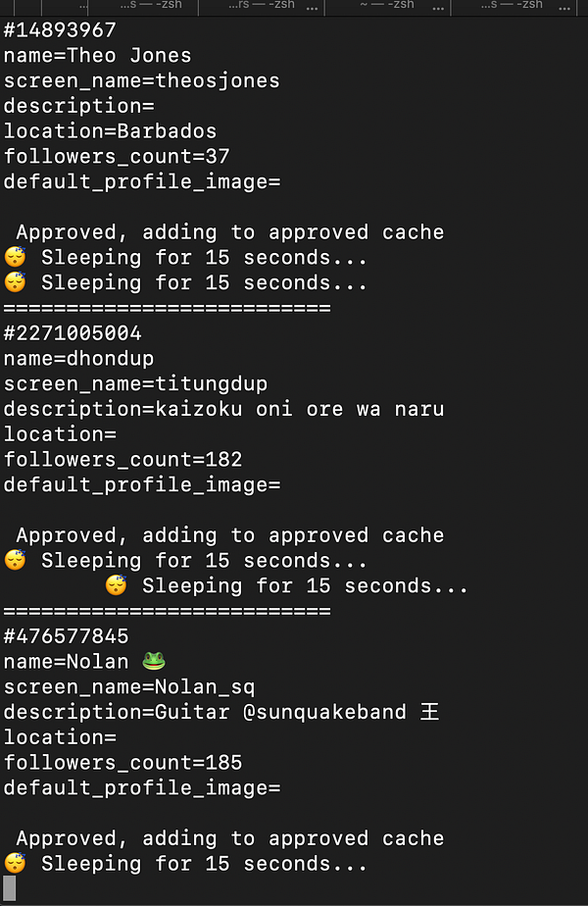Click the @sunquakeband mention in the description

pyautogui.click(x=324, y=712)
